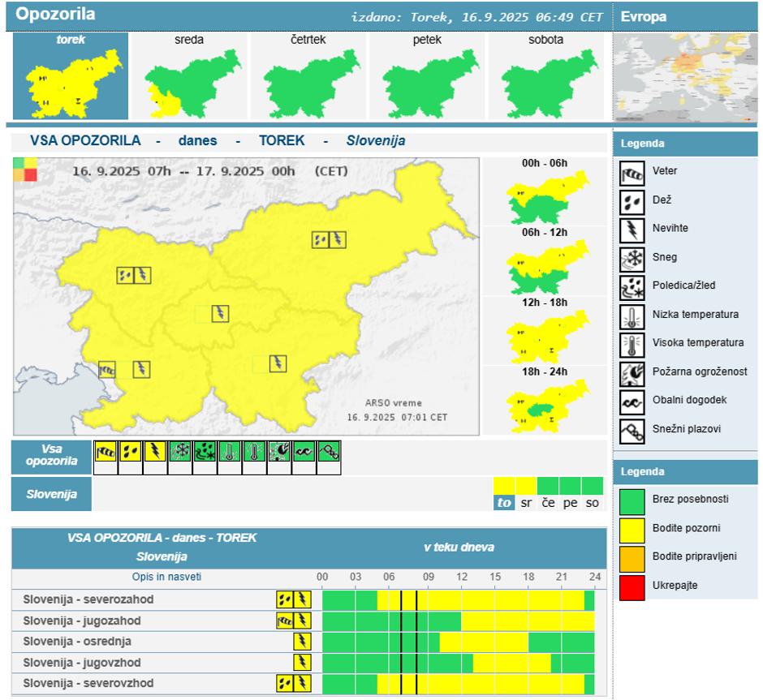Select low temperature icon in Vsa opozorila row
Image resolution: width=763 pixels, height=700 pixels.
[x=230, y=453]
